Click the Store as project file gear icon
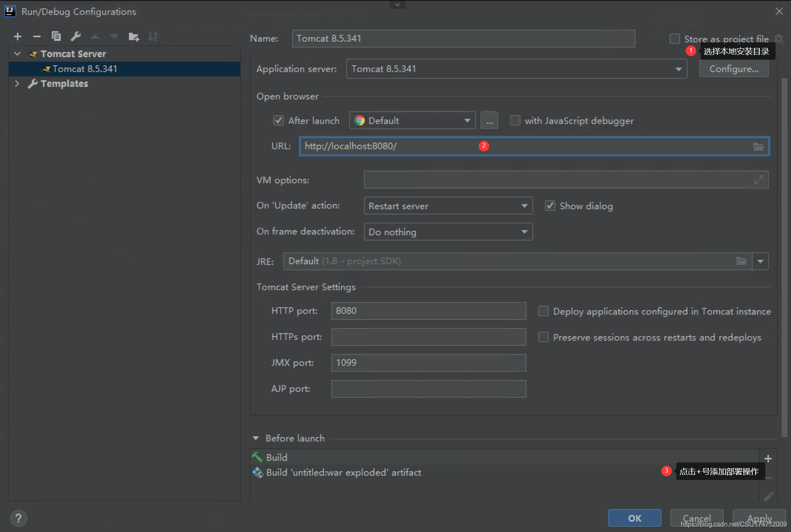This screenshot has width=791, height=532. pos(779,39)
